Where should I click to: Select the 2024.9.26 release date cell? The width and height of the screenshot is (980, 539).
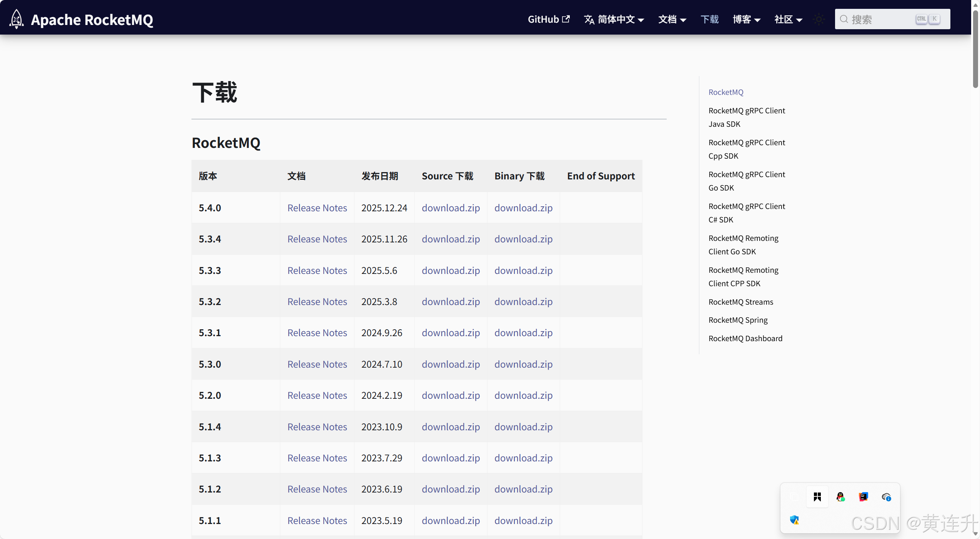384,333
